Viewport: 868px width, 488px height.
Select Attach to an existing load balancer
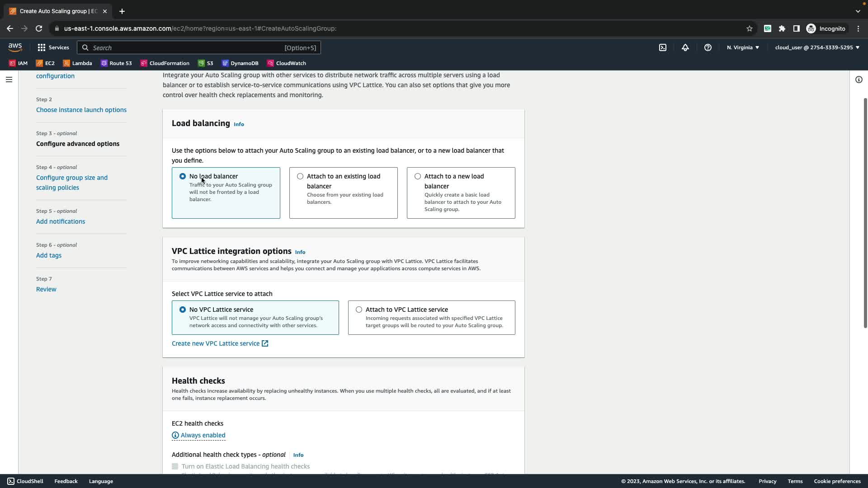tap(300, 176)
